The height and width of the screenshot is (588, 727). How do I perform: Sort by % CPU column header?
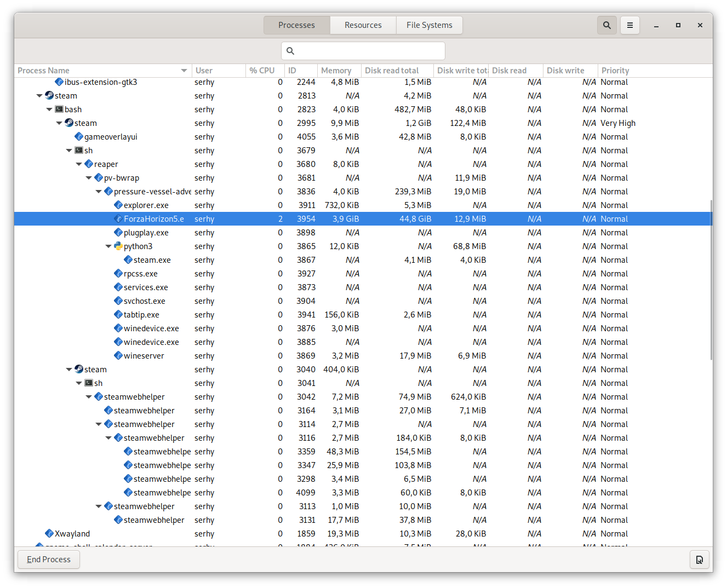[265, 71]
